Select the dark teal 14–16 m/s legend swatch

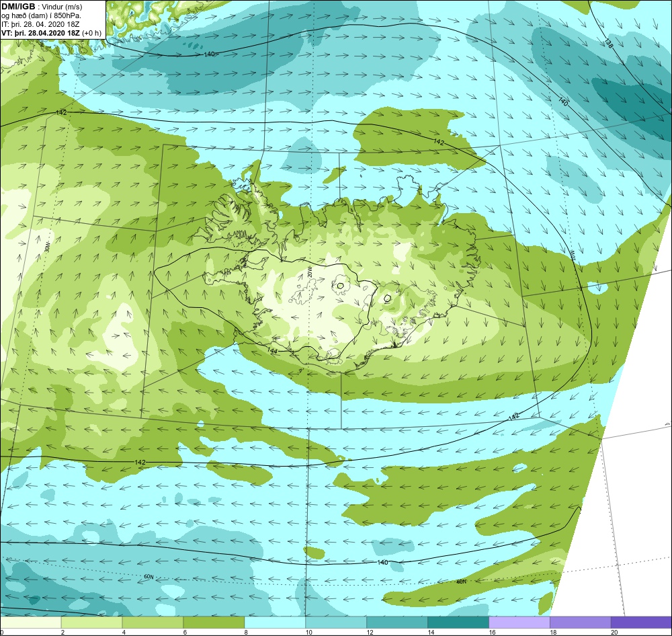(458, 622)
